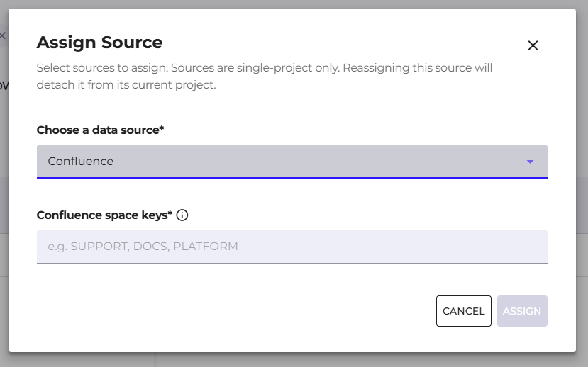Click the 'Confluence space keys*' label
This screenshot has height=367, width=588.
point(104,215)
